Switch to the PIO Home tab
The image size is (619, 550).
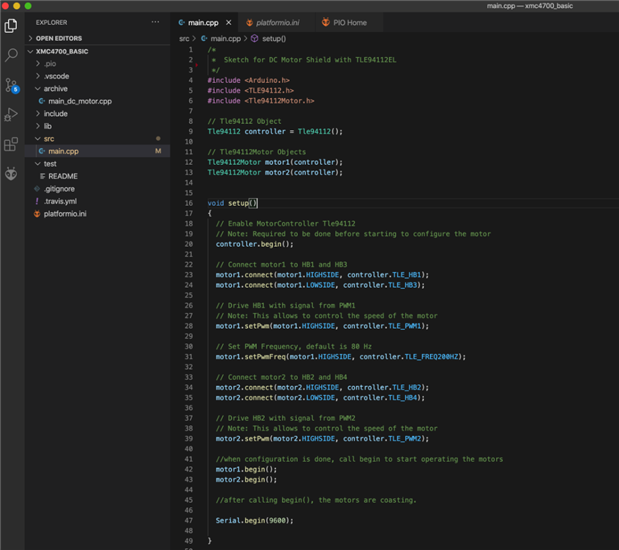(350, 23)
